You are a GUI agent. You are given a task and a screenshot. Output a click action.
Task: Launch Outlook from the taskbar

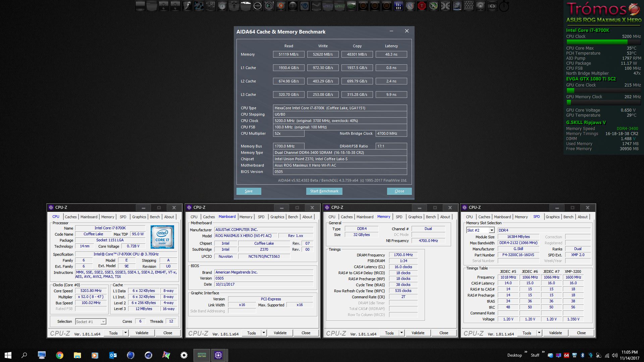click(113, 355)
